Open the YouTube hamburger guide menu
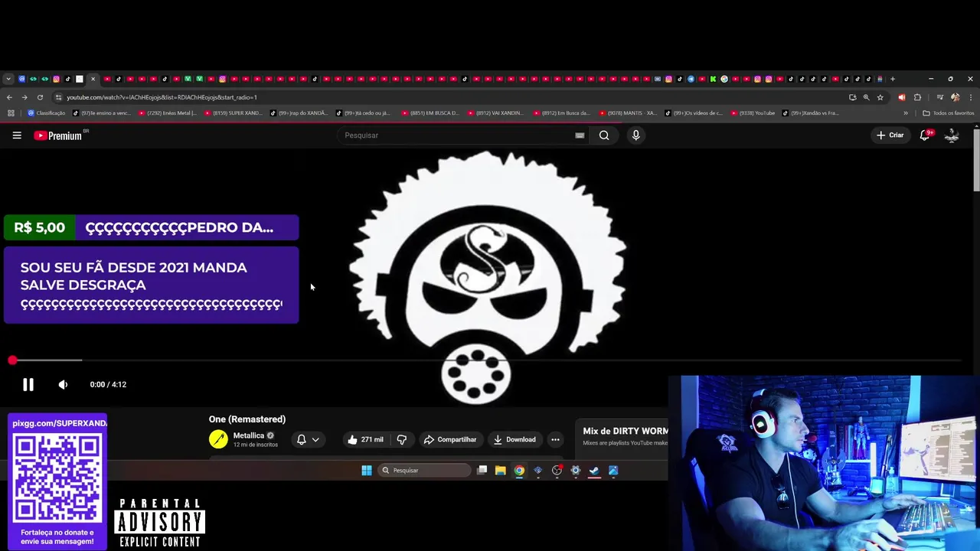Screen dimensions: 980x551 tap(17, 135)
